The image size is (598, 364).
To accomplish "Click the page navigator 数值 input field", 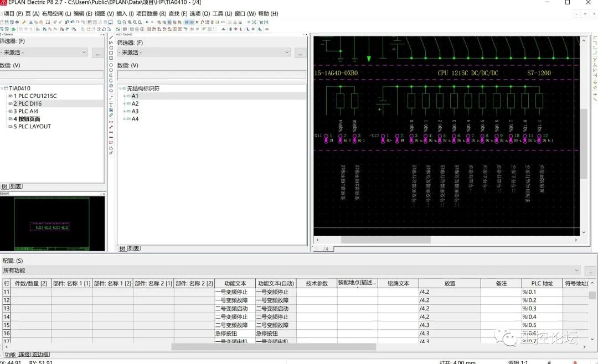I will [x=51, y=75].
